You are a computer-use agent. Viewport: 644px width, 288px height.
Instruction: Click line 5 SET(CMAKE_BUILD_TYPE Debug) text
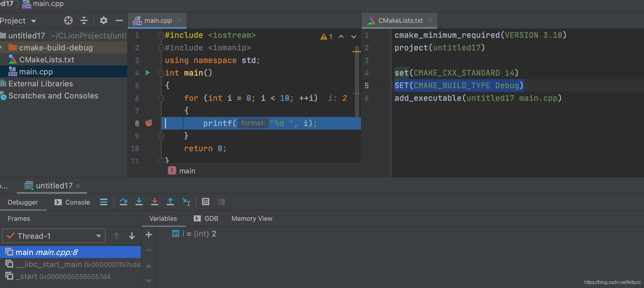coord(459,85)
